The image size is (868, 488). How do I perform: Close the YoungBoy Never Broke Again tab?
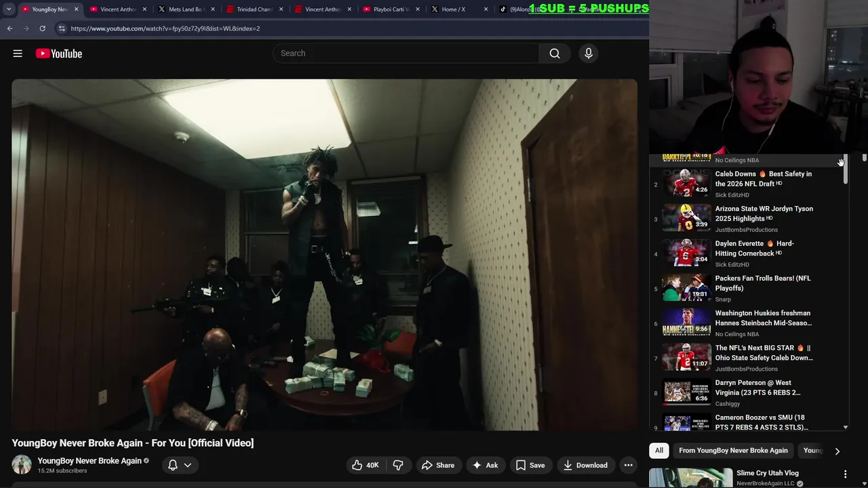pyautogui.click(x=76, y=9)
